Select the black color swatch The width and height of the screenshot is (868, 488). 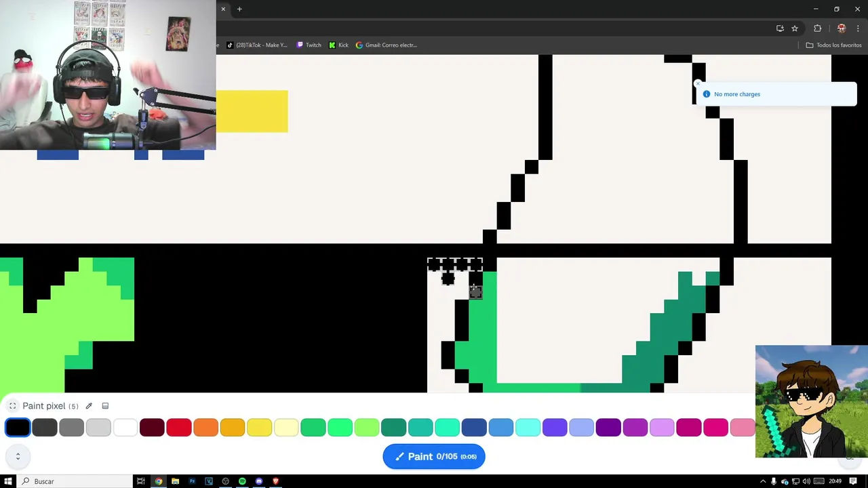click(18, 427)
